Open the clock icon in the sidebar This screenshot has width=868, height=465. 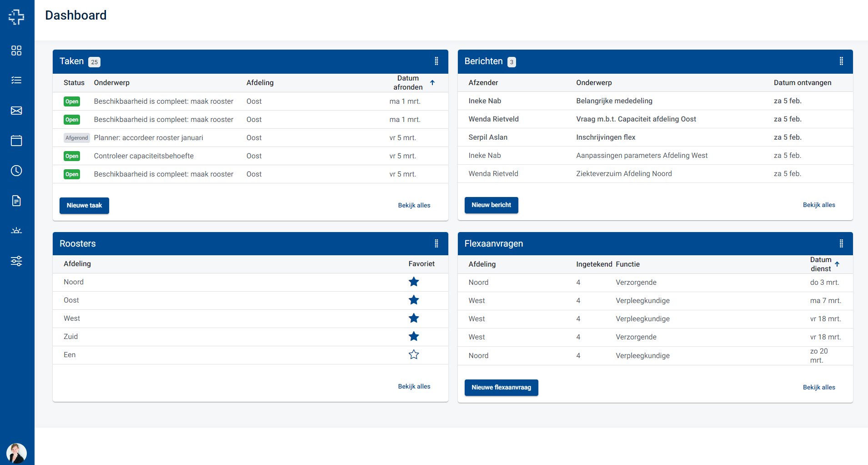[x=16, y=171]
